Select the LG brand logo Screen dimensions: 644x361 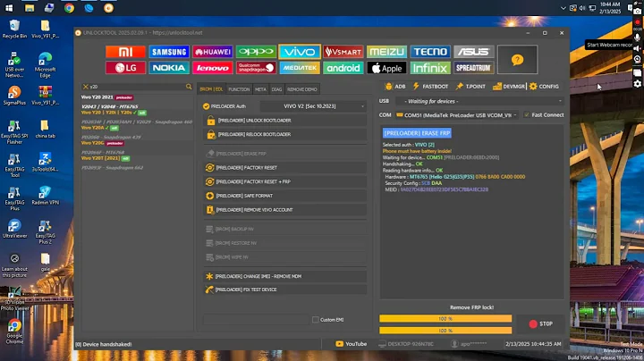pos(125,68)
